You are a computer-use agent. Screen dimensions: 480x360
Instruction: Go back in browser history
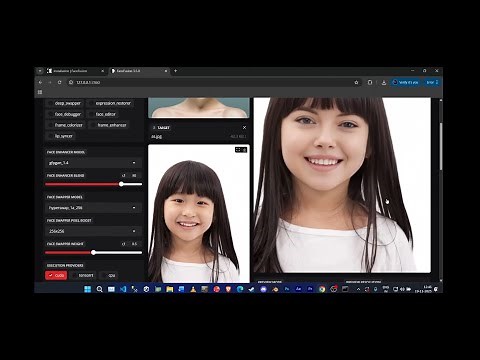tap(41, 82)
